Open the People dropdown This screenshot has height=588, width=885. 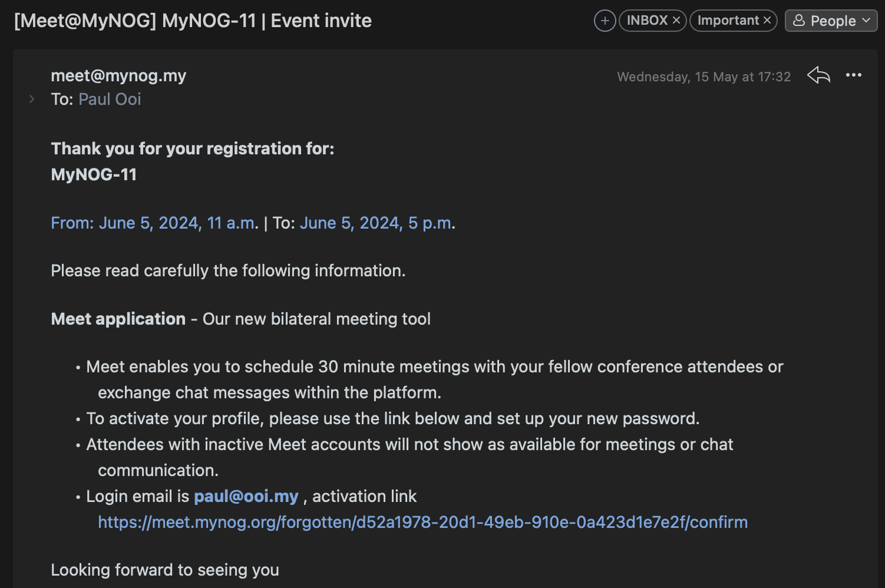coord(831,21)
